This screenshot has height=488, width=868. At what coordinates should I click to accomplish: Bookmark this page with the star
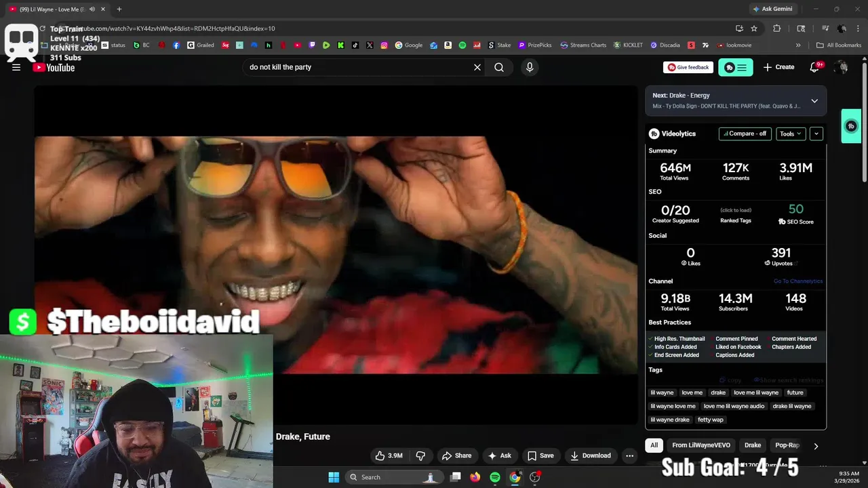coord(754,28)
